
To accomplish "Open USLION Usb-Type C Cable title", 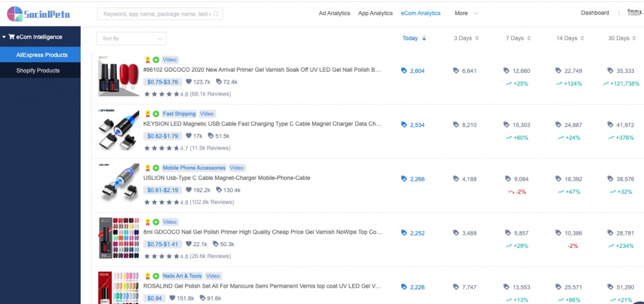I will (x=226, y=178).
